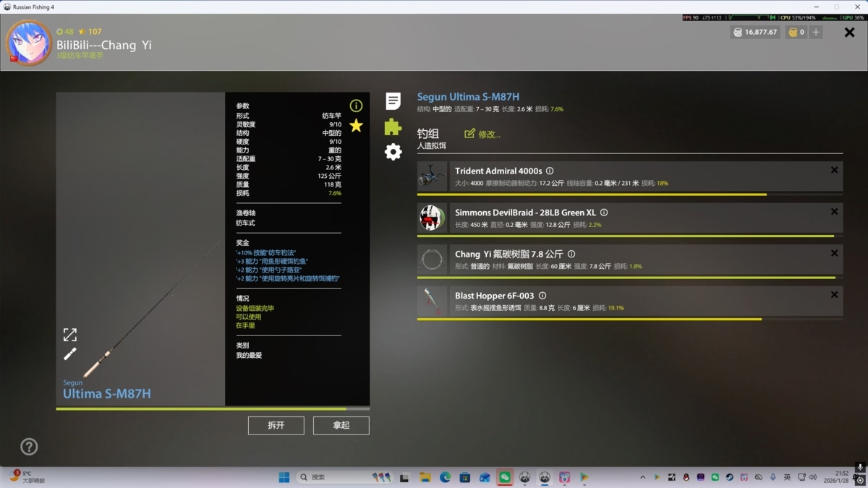Click the pencil rename icon on rod preview
The width and height of the screenshot is (868, 488).
pyautogui.click(x=70, y=354)
